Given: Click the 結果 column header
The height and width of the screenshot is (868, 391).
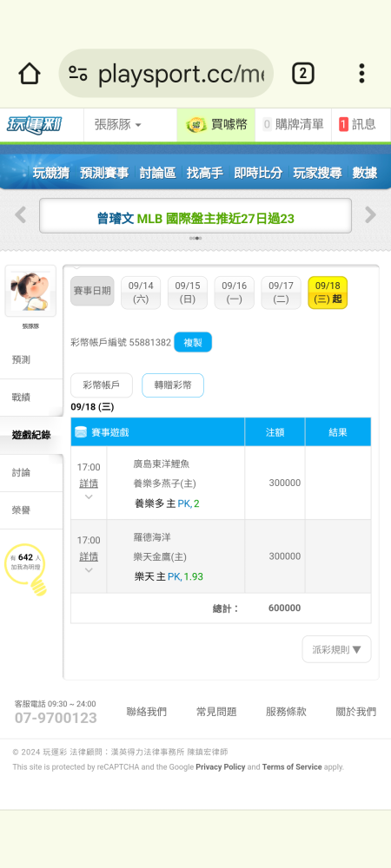Looking at the screenshot, I should point(338,432).
